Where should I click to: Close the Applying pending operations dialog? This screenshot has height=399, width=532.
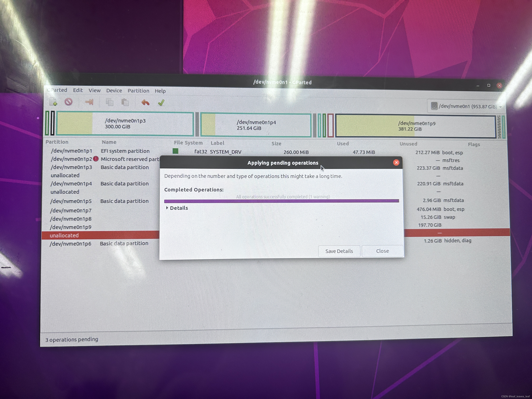[x=382, y=251]
